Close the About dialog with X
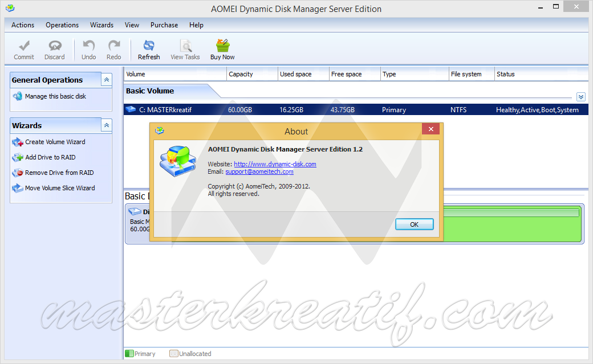 430,129
